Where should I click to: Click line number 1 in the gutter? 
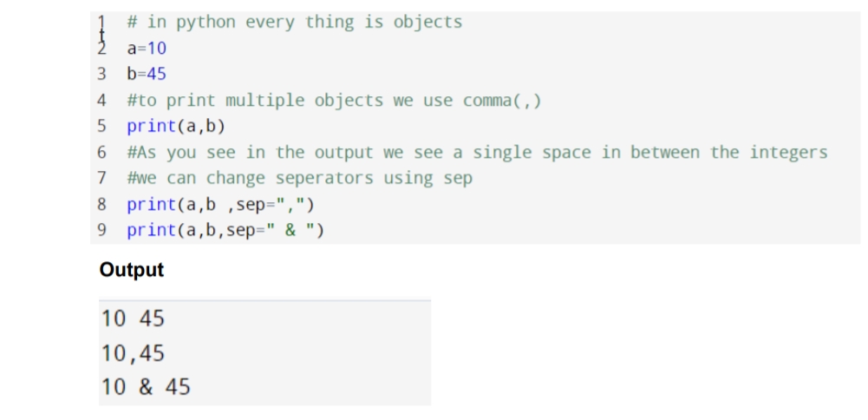pos(101,23)
